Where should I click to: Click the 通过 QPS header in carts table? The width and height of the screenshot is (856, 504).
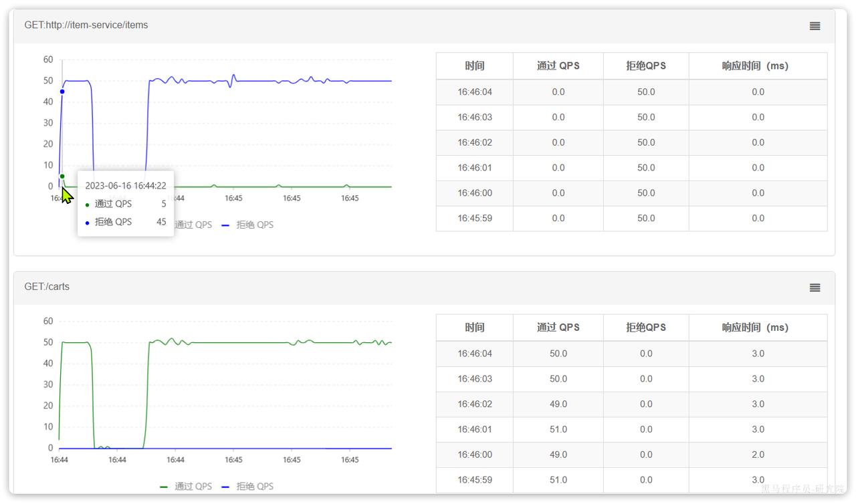558,328
